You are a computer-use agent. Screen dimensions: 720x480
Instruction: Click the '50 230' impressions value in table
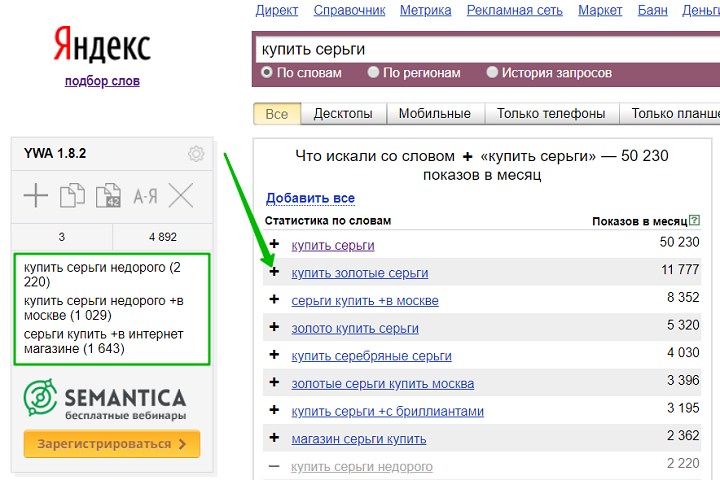point(679,242)
